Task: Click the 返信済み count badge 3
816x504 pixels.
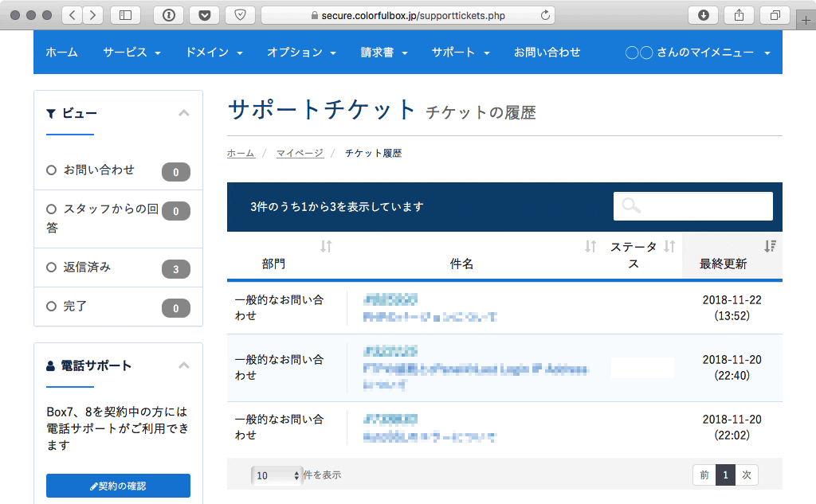Action: point(176,269)
